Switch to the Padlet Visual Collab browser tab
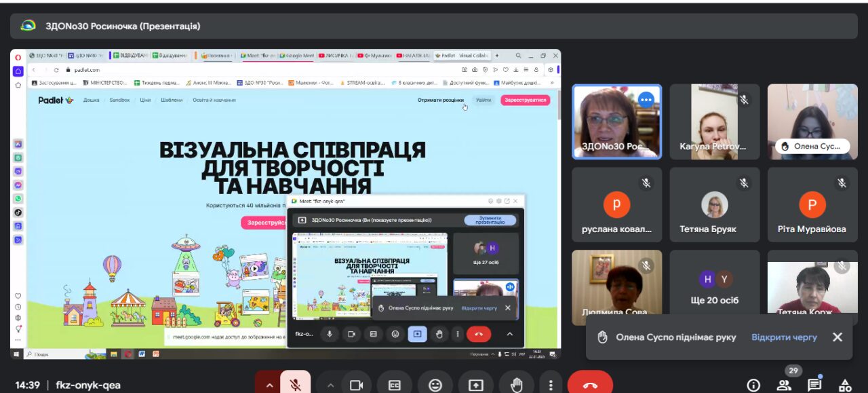868x393 pixels. [x=462, y=56]
